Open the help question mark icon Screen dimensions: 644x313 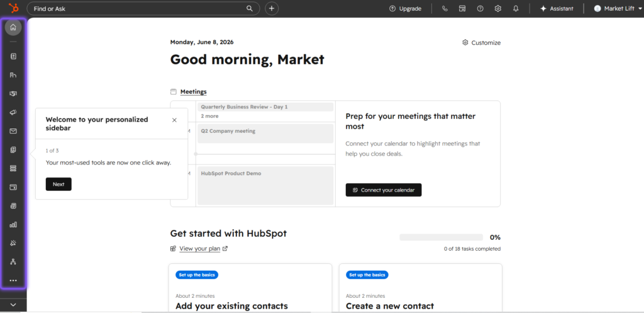tap(480, 8)
